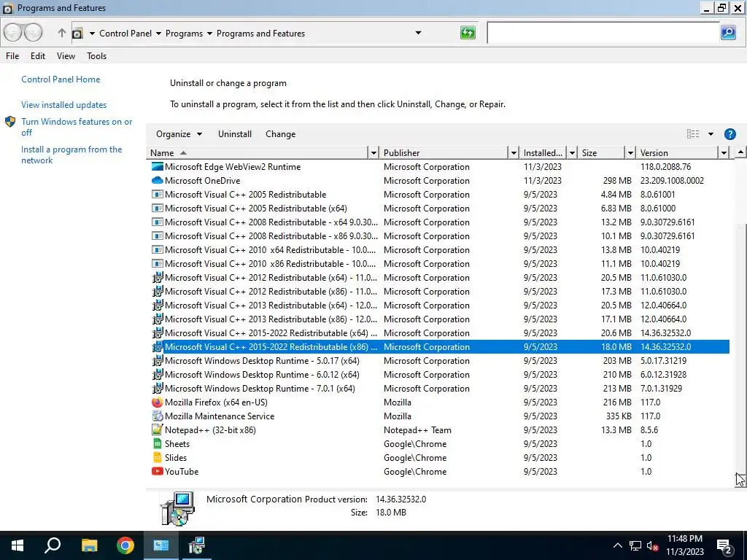Open the Windows Start menu
Viewport: 747px width, 560px height.
coord(18,545)
